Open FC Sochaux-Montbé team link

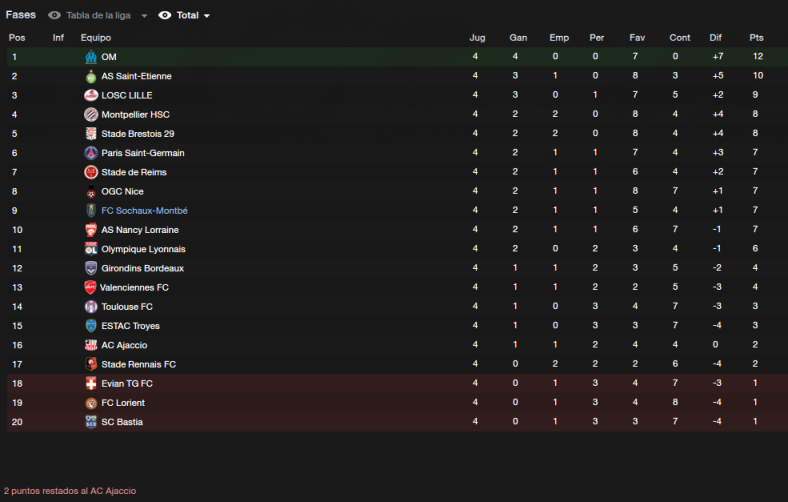(x=144, y=211)
